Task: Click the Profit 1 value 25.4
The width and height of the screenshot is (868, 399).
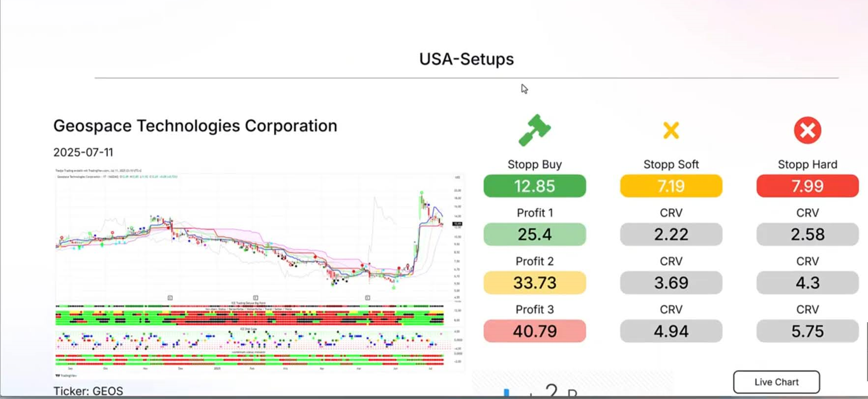Action: [535, 234]
